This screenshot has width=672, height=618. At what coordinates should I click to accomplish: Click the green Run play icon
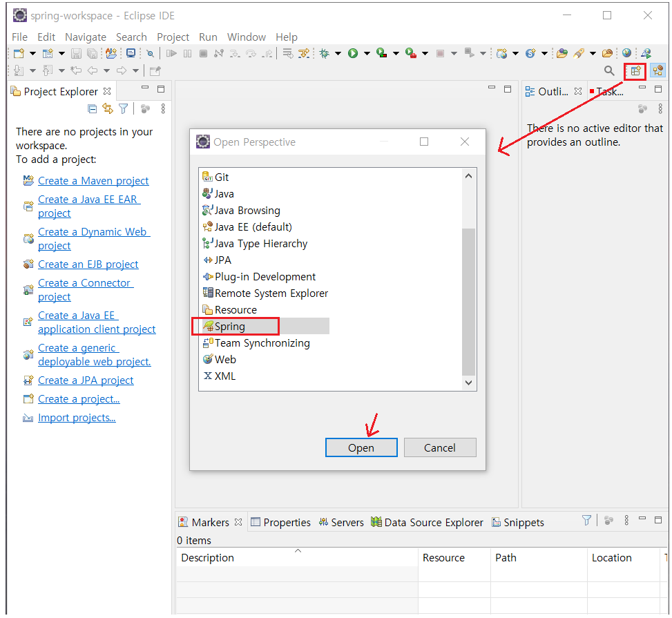[x=353, y=54]
